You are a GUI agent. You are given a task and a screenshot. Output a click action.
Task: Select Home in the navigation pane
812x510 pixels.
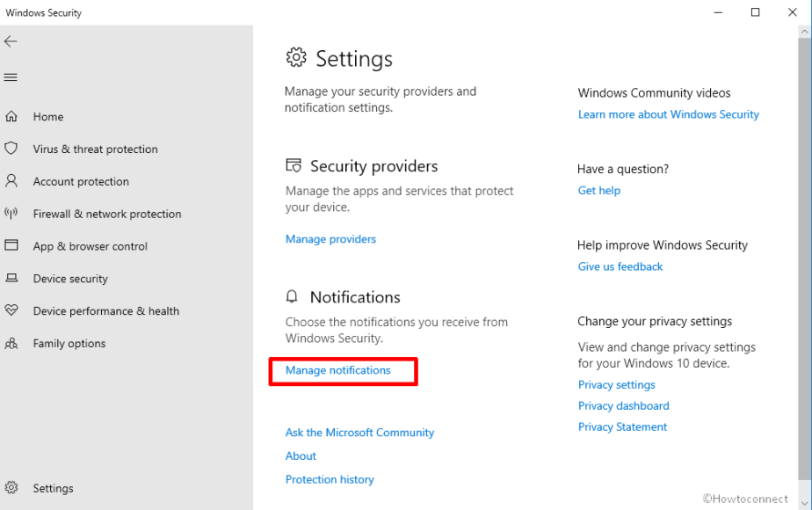pyautogui.click(x=48, y=116)
